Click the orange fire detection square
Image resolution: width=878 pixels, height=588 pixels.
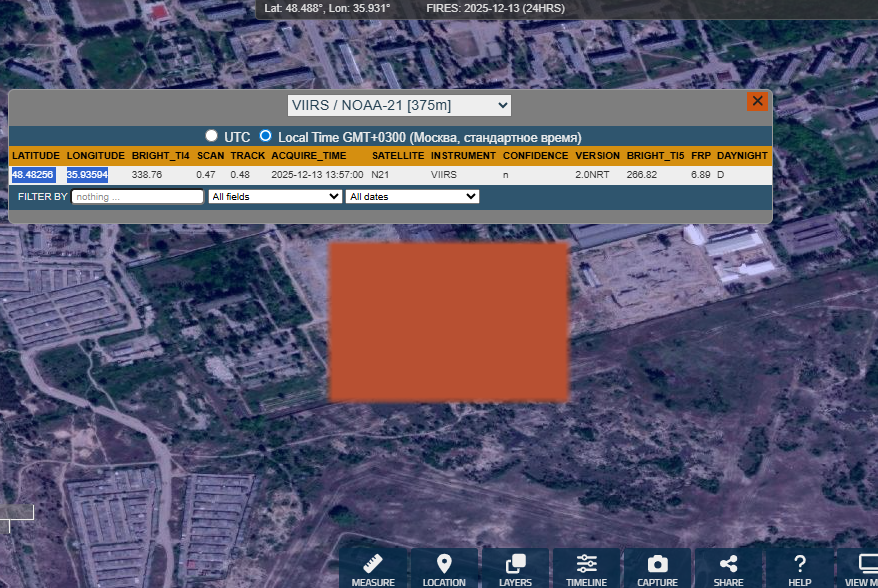(449, 321)
